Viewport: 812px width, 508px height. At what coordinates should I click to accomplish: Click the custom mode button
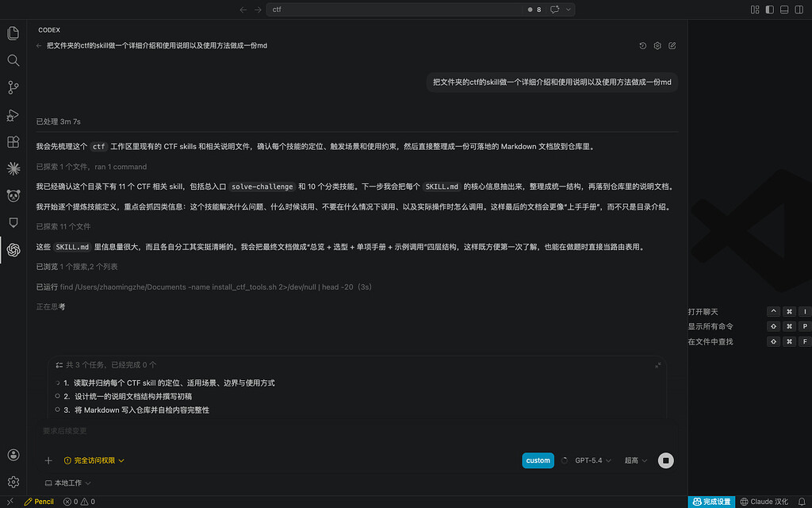pyautogui.click(x=538, y=460)
